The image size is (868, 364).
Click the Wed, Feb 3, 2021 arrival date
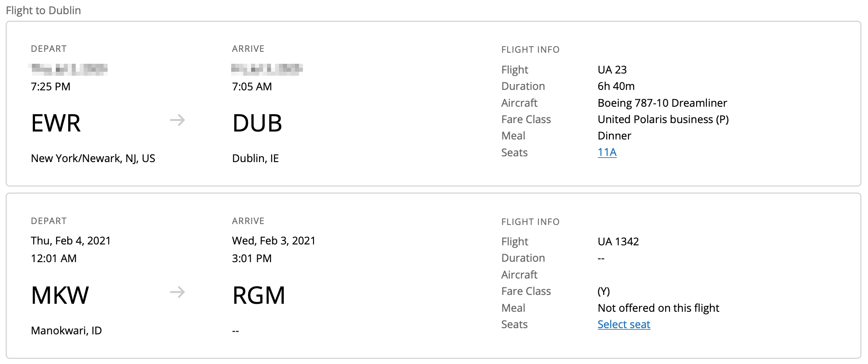click(x=274, y=241)
